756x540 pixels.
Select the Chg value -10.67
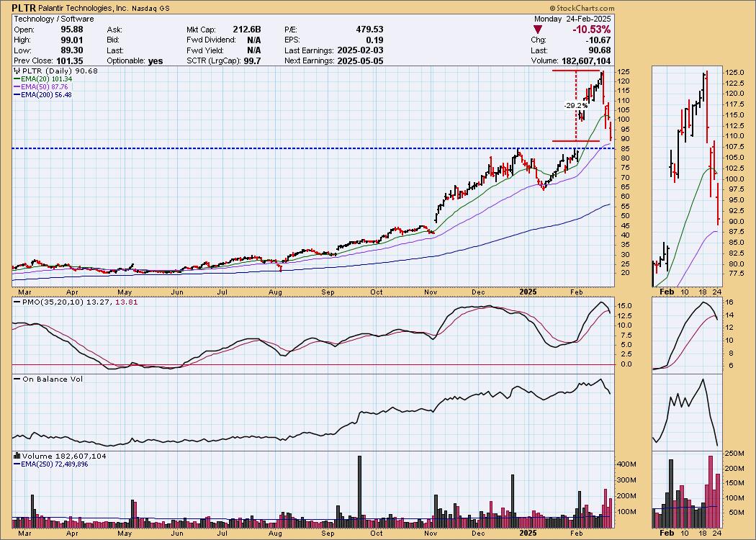[x=598, y=40]
